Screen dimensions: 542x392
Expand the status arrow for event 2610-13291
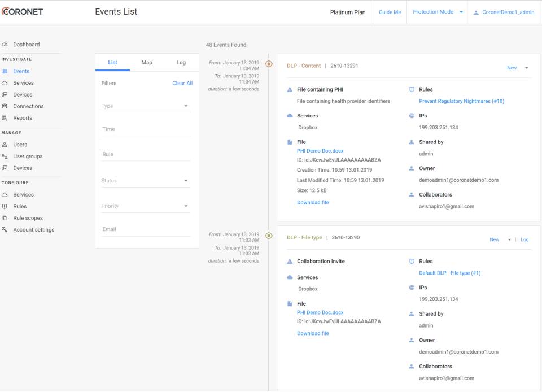tap(526, 68)
